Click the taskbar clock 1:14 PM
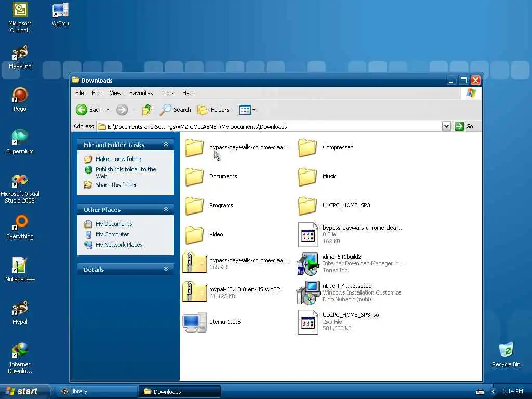 point(513,392)
